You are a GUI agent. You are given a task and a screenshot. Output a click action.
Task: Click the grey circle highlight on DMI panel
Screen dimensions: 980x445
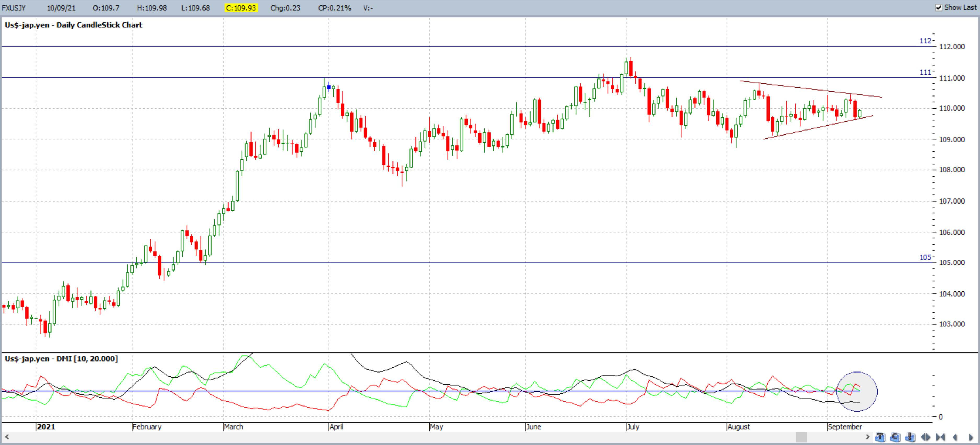click(x=857, y=392)
